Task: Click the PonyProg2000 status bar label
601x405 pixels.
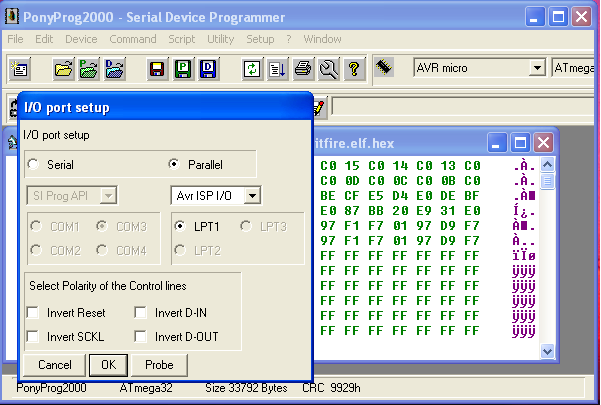Action: [51, 388]
